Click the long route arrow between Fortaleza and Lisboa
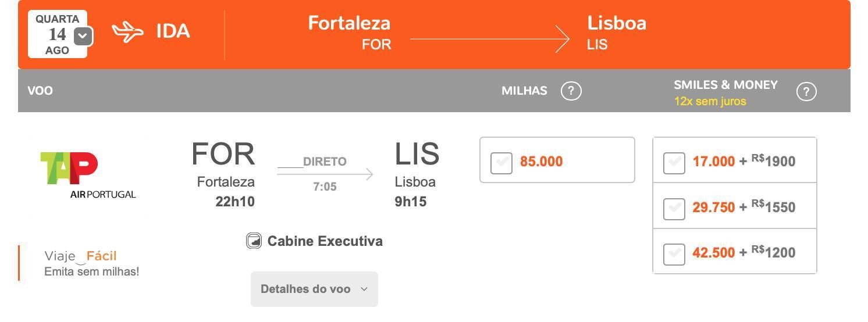Image resolution: width=868 pixels, height=322 pixels. click(489, 39)
